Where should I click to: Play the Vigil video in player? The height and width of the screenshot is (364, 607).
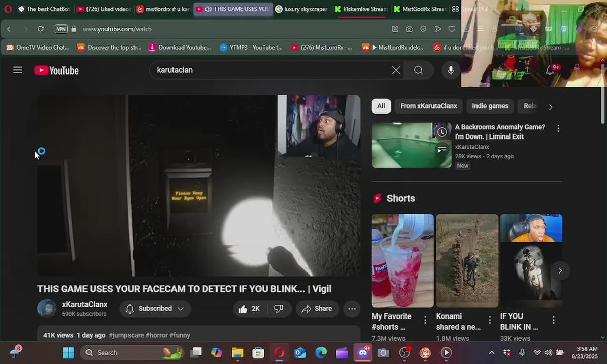click(199, 186)
